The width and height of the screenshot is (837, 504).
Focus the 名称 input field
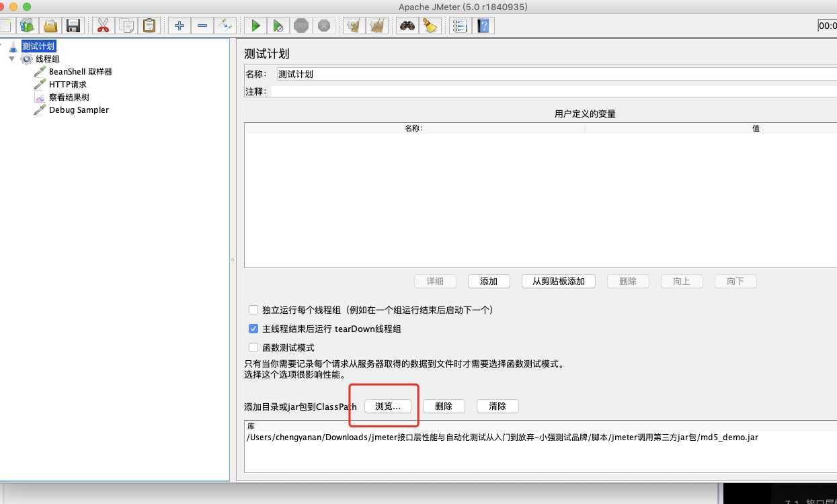tap(556, 74)
